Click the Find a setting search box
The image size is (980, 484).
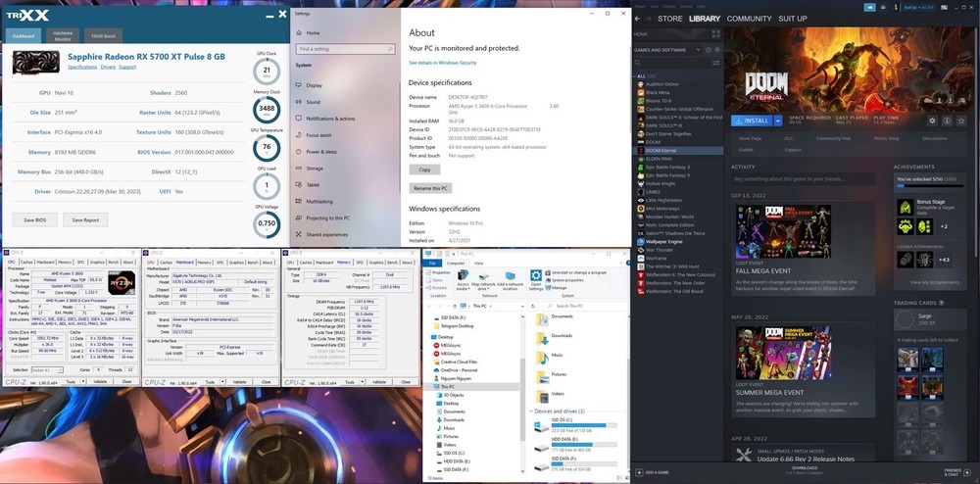click(346, 49)
